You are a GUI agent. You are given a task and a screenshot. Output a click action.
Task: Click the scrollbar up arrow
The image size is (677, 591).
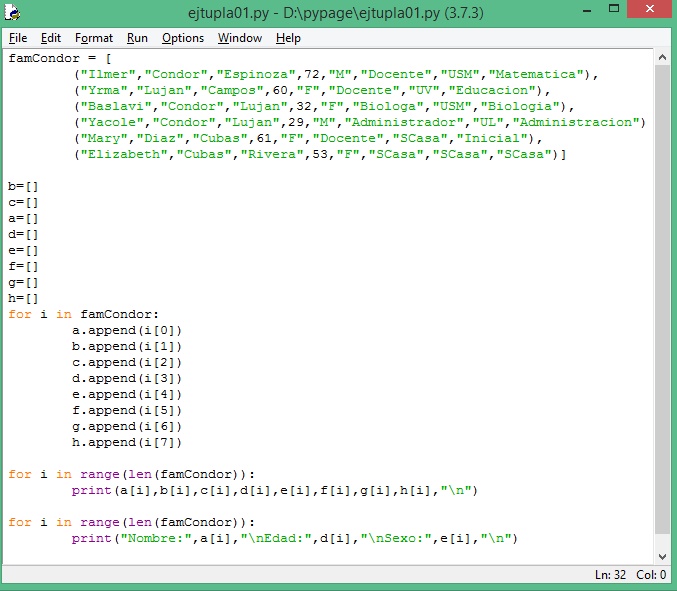point(662,57)
